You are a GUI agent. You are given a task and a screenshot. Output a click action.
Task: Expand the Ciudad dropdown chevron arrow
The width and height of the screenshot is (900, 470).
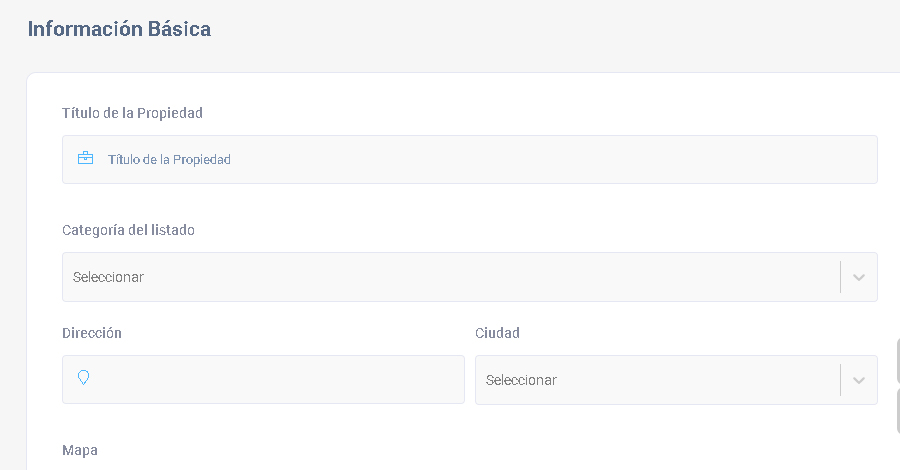(x=859, y=380)
